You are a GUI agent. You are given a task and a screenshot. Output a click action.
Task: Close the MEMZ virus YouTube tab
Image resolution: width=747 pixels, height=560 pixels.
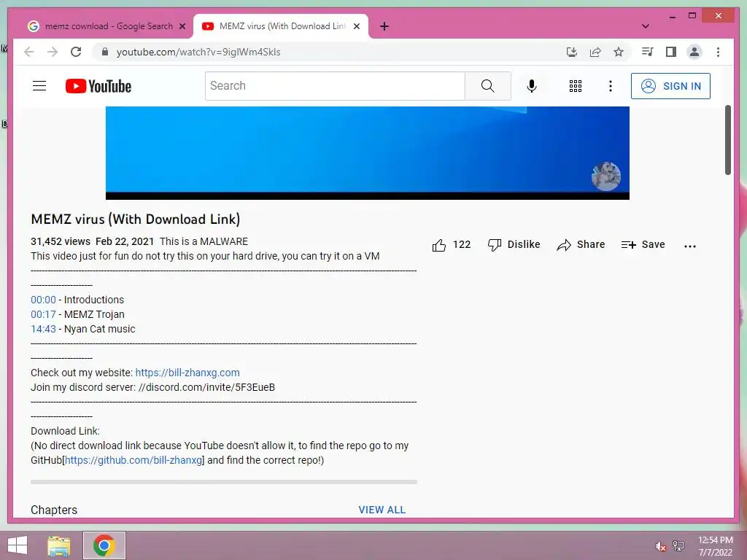tap(356, 27)
